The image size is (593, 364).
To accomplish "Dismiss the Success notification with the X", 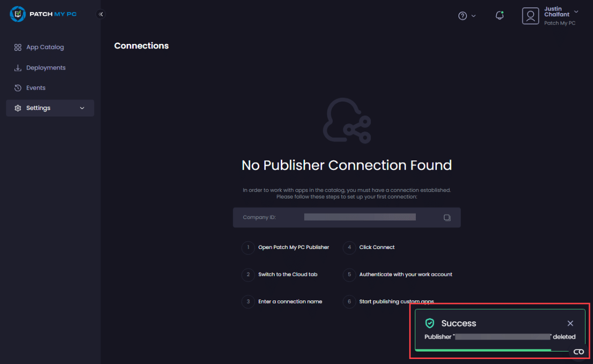I will [570, 323].
